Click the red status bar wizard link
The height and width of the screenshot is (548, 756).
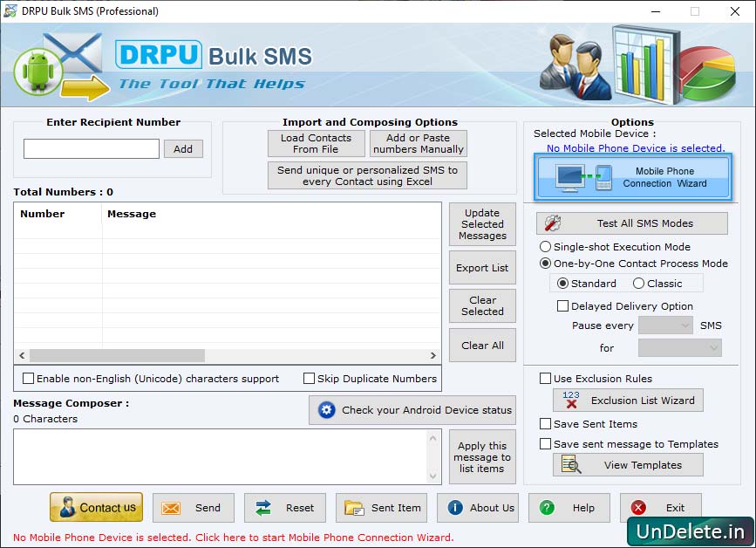[234, 537]
